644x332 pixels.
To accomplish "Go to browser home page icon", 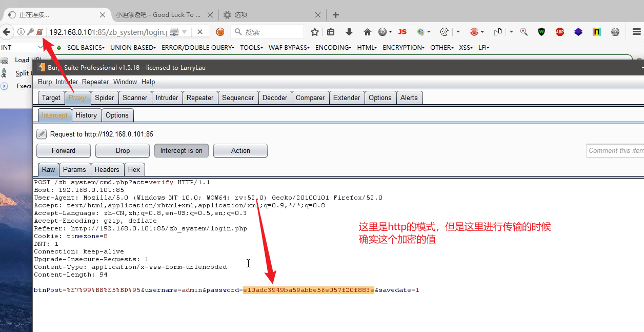I will (367, 32).
